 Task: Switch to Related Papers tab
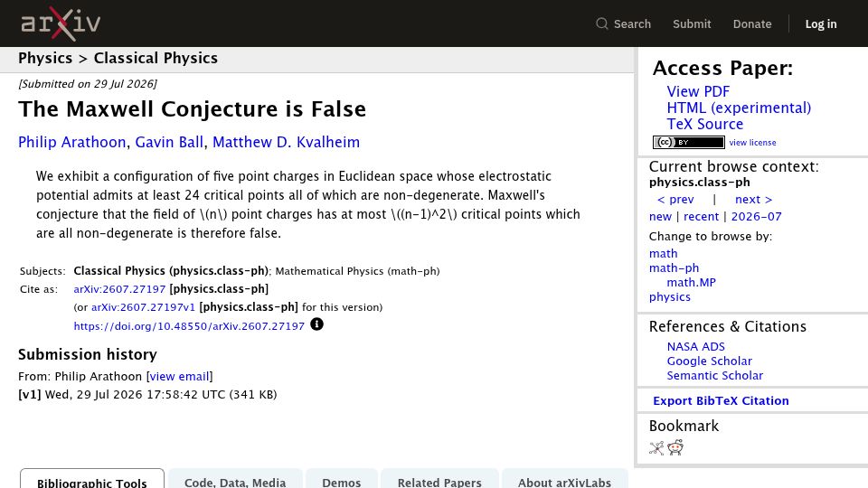(439, 479)
